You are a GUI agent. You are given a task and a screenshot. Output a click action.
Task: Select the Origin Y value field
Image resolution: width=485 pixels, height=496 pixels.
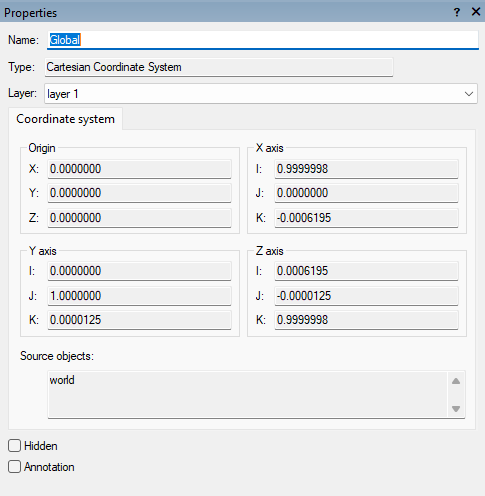pos(139,193)
